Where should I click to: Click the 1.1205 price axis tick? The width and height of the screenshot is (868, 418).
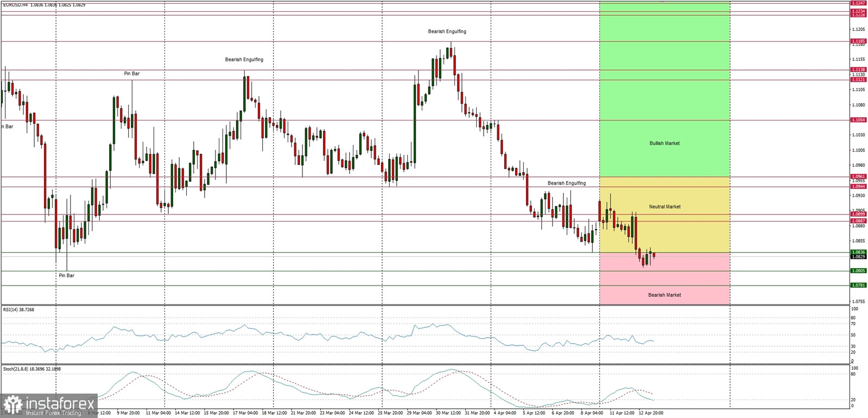click(x=858, y=29)
